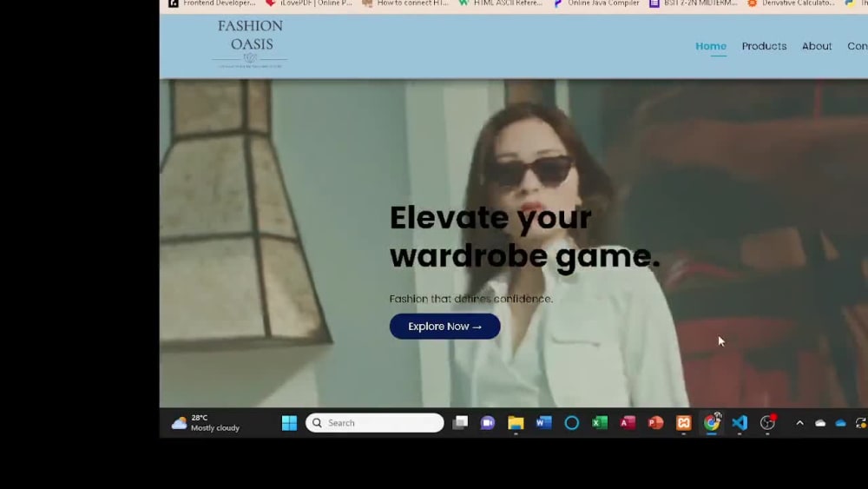This screenshot has width=868, height=489.
Task: Click the Explore Now button
Action: (x=444, y=327)
